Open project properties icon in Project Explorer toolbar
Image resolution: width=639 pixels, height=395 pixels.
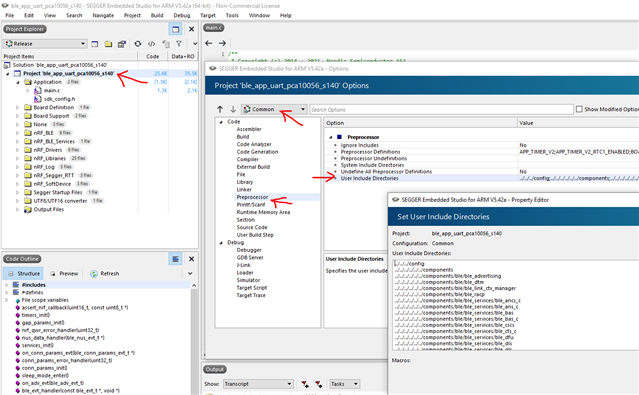pyautogui.click(x=121, y=44)
